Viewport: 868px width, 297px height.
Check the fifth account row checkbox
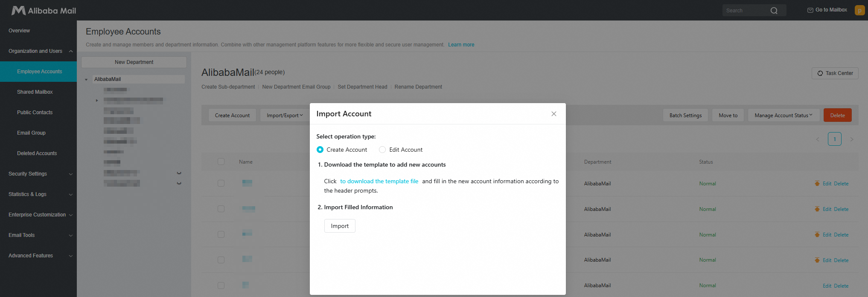click(x=221, y=285)
